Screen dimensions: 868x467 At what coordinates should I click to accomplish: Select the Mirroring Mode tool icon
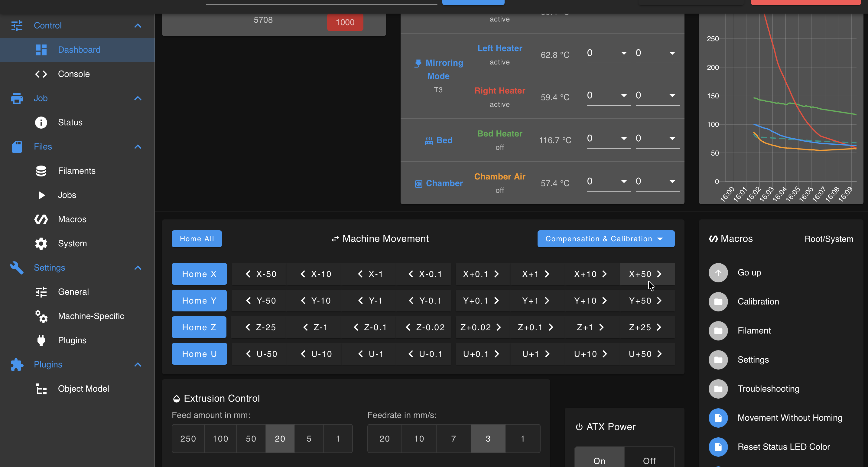pyautogui.click(x=418, y=63)
